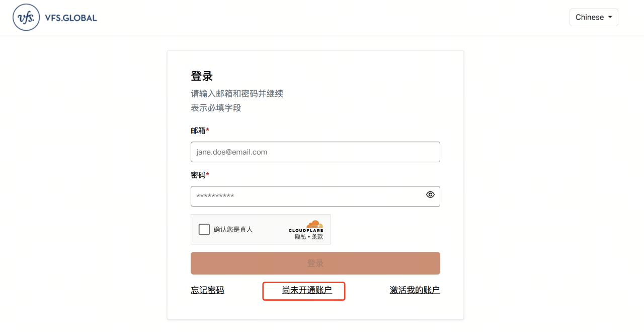Click the 忘记密码 link
The width and height of the screenshot is (644, 332).
tap(207, 290)
